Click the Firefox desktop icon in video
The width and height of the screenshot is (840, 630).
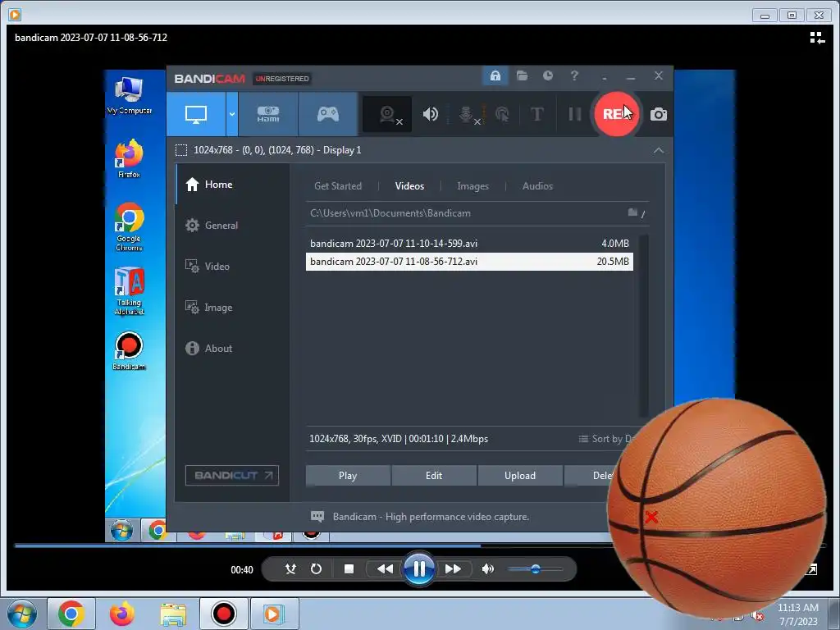(x=129, y=158)
